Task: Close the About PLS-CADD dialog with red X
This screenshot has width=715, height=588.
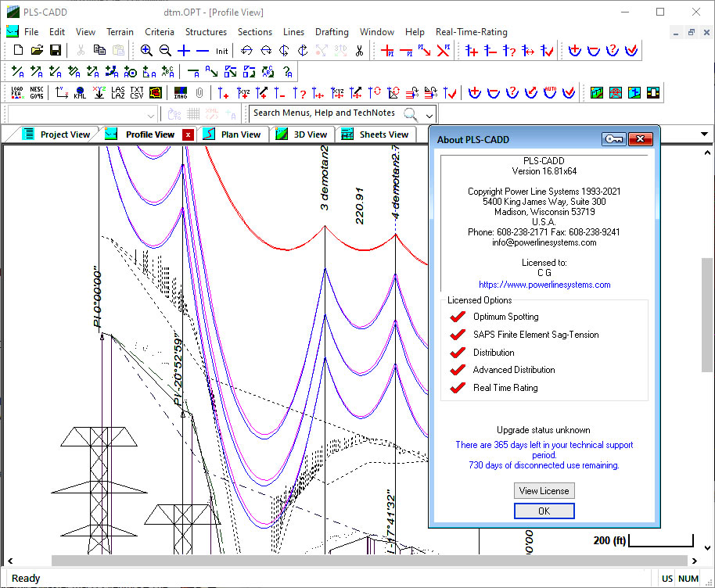Action: pos(640,139)
